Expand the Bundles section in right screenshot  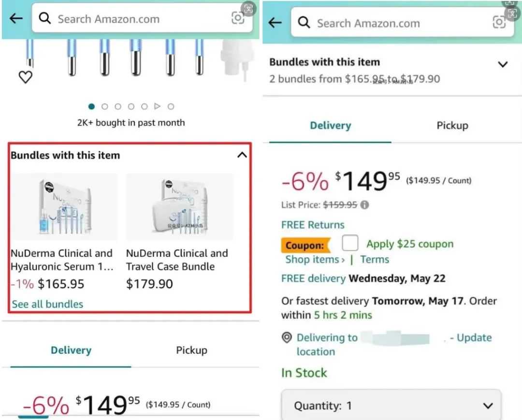coord(503,64)
